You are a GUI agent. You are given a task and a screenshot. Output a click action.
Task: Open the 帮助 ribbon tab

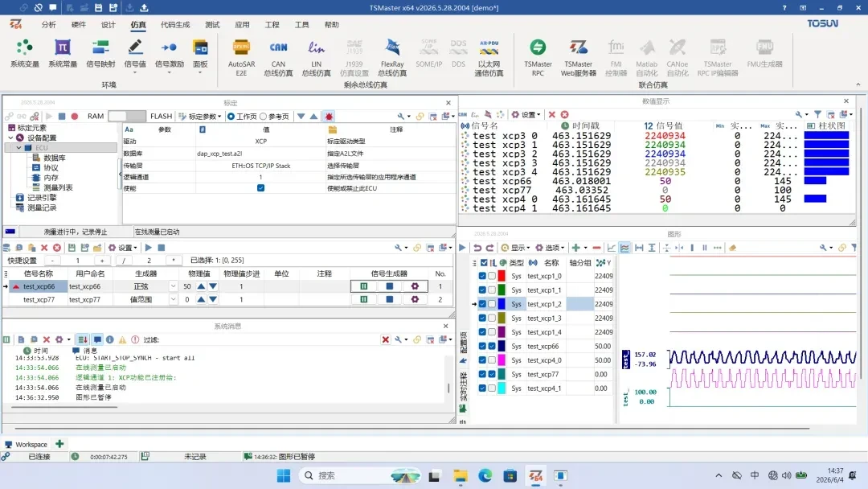pos(332,24)
